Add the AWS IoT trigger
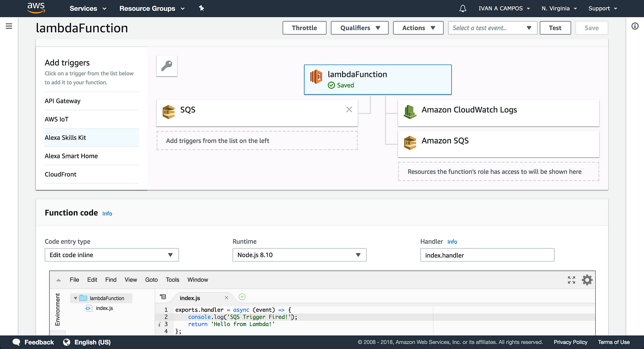Screen dimensions: 644x349 (91, 119)
